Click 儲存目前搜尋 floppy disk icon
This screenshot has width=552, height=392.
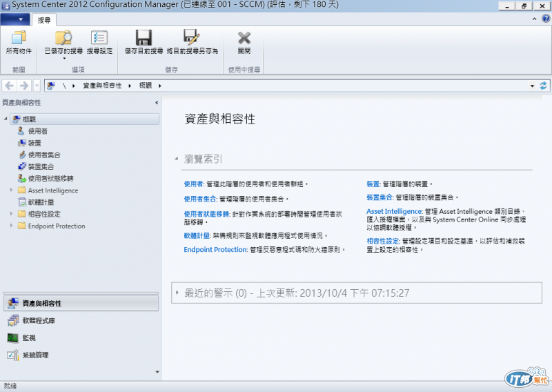(x=144, y=38)
